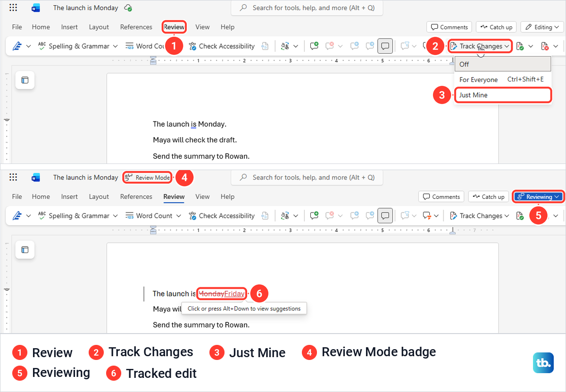
Task: Open the Insert tab in the lower screenshot
Action: pos(69,196)
